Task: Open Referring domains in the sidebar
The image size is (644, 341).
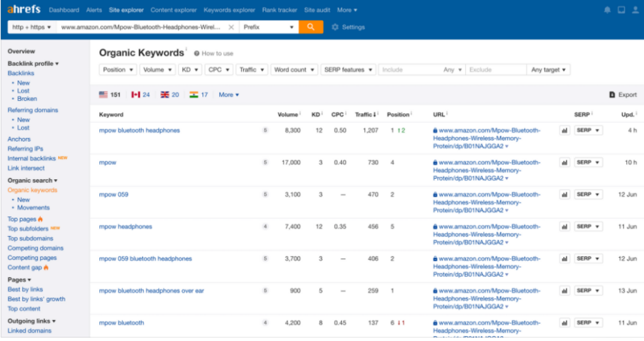Action: [33, 110]
